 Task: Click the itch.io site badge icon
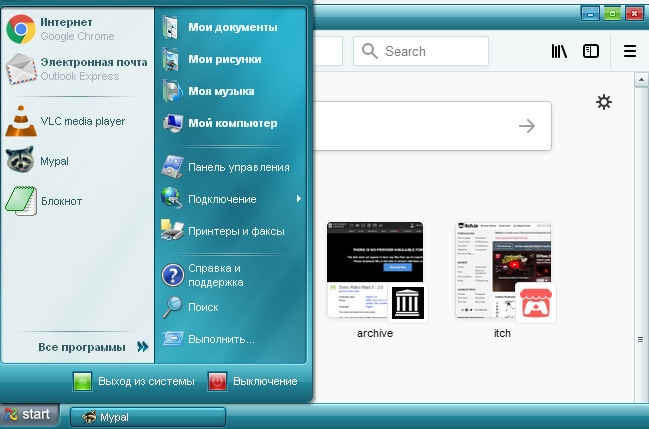tap(536, 303)
